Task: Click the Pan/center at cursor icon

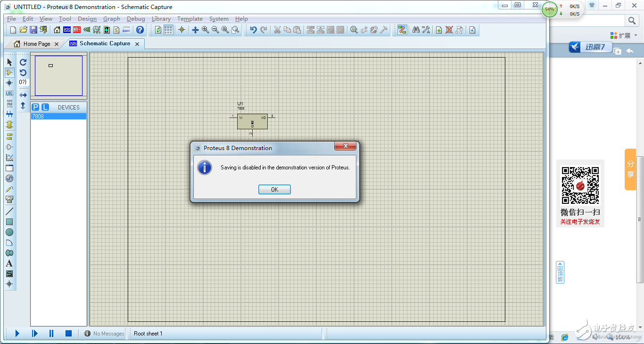Action: click(195, 30)
